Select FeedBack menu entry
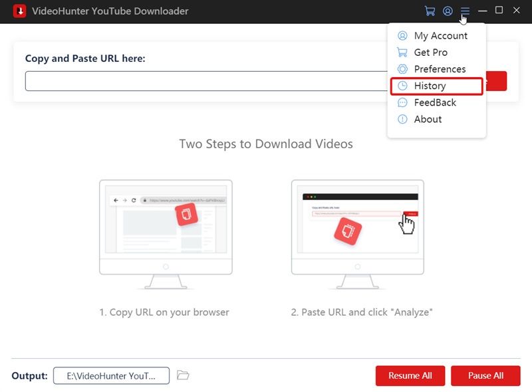Screen dimensions: 532x392 coord(436,102)
